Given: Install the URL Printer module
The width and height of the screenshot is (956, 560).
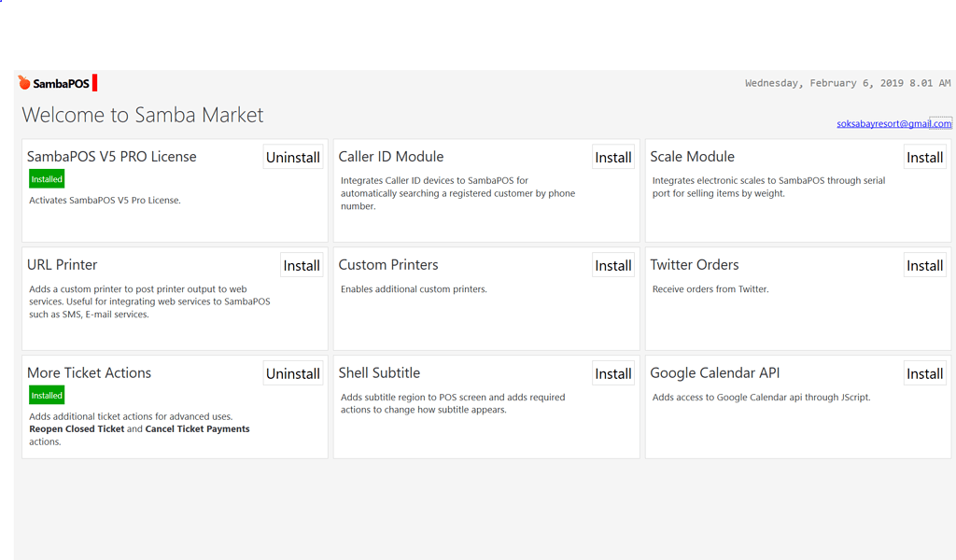Looking at the screenshot, I should coord(302,265).
